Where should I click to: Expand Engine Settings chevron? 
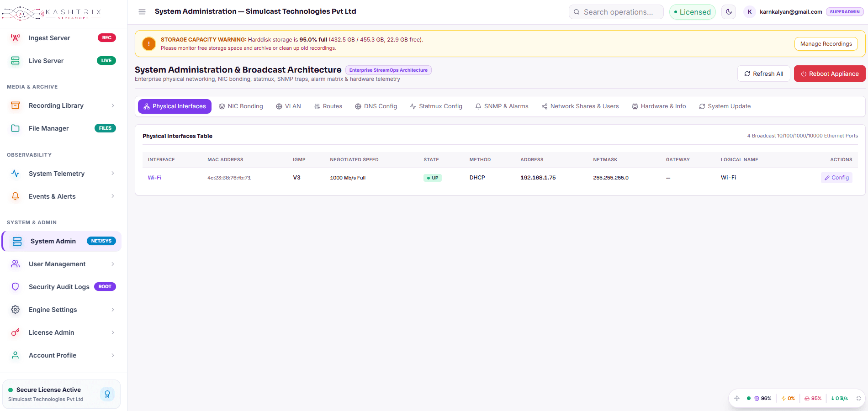(113, 310)
